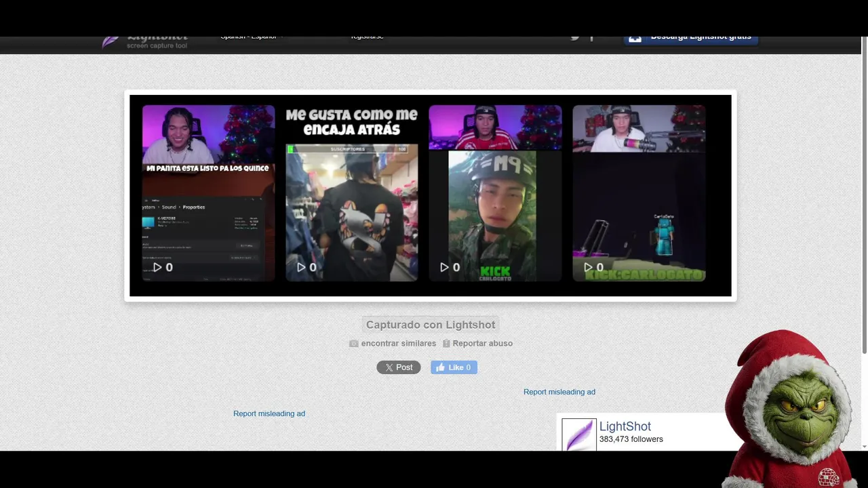Click the right-side Report misleading ad link
868x488 pixels.
[559, 392]
